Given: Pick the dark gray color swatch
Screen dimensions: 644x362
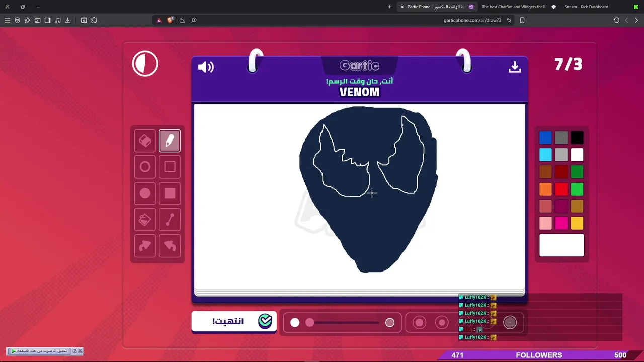Looking at the screenshot, I should (561, 138).
